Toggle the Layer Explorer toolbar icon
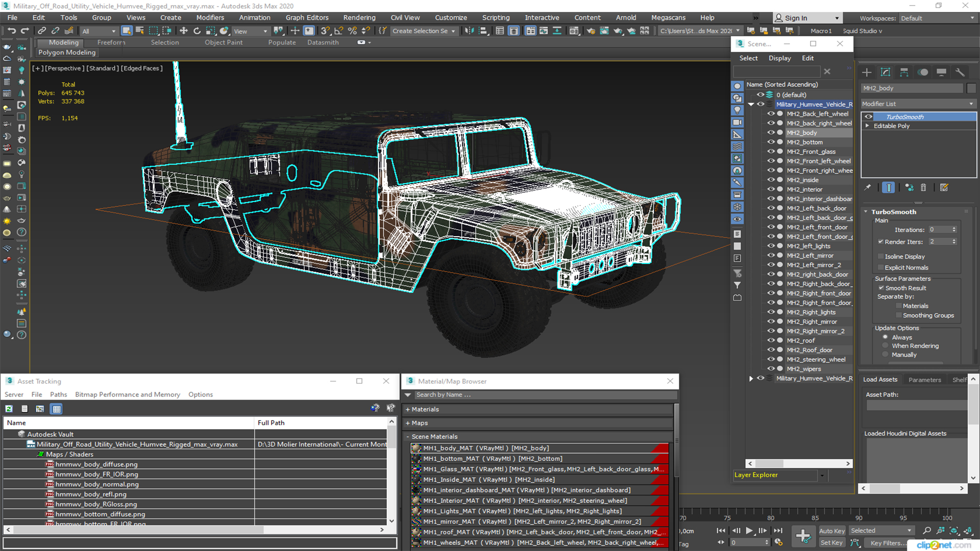 [513, 31]
